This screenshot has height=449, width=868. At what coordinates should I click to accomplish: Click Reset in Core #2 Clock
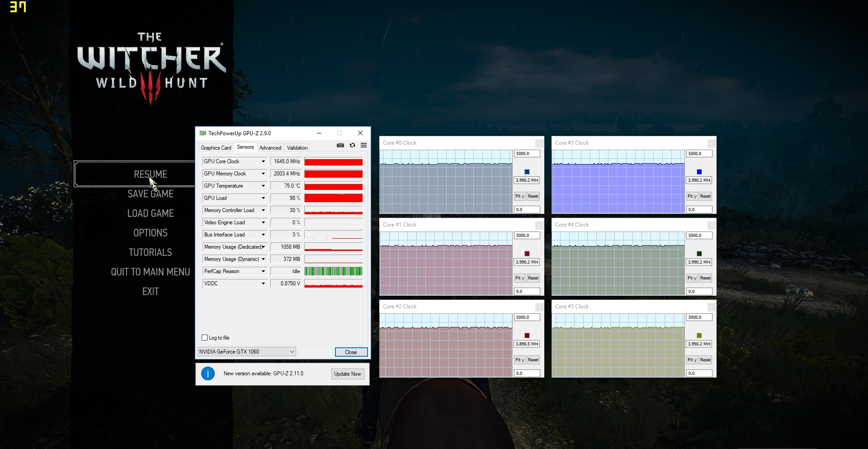tap(533, 360)
